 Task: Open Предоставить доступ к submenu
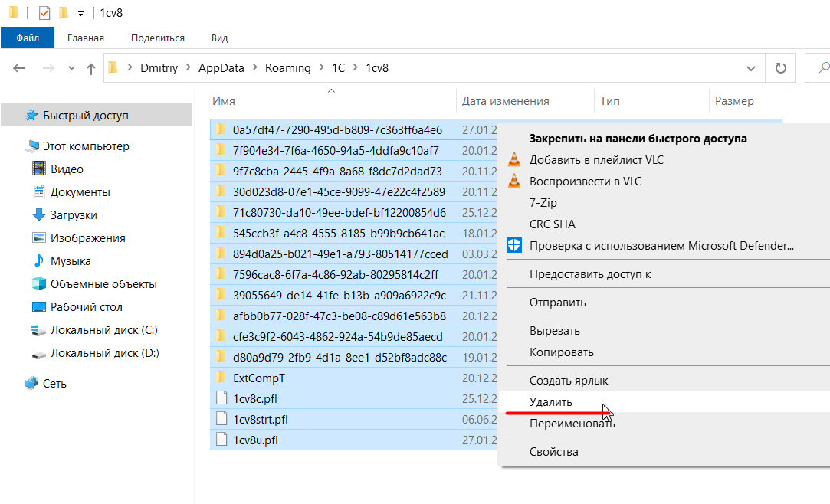coord(590,274)
